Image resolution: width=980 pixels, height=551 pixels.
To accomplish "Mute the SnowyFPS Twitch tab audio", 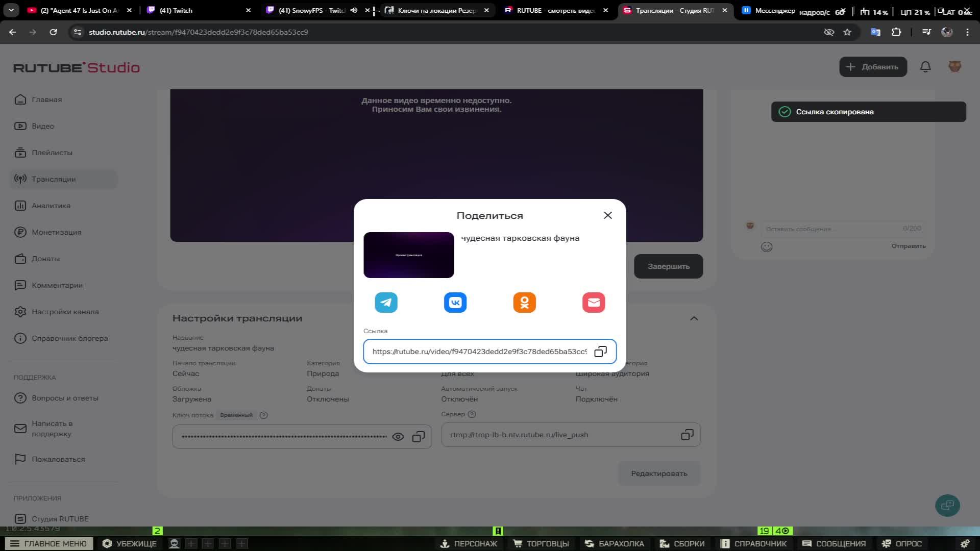I will pyautogui.click(x=354, y=10).
